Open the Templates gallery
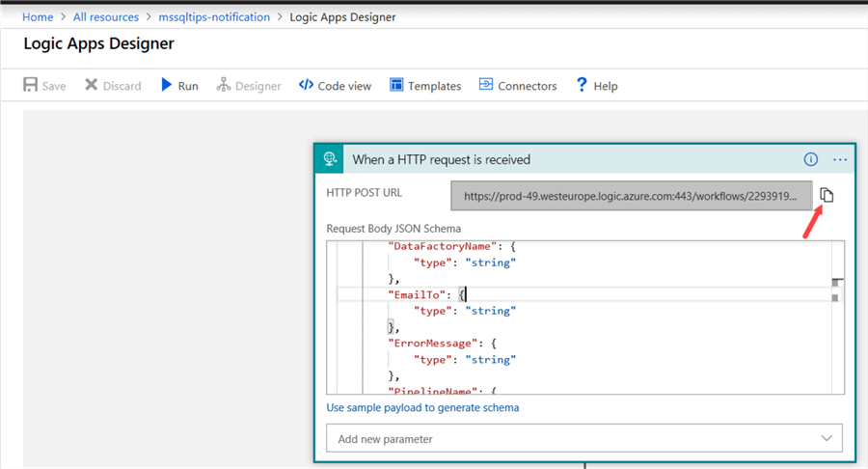The image size is (868, 469). pyautogui.click(x=425, y=85)
